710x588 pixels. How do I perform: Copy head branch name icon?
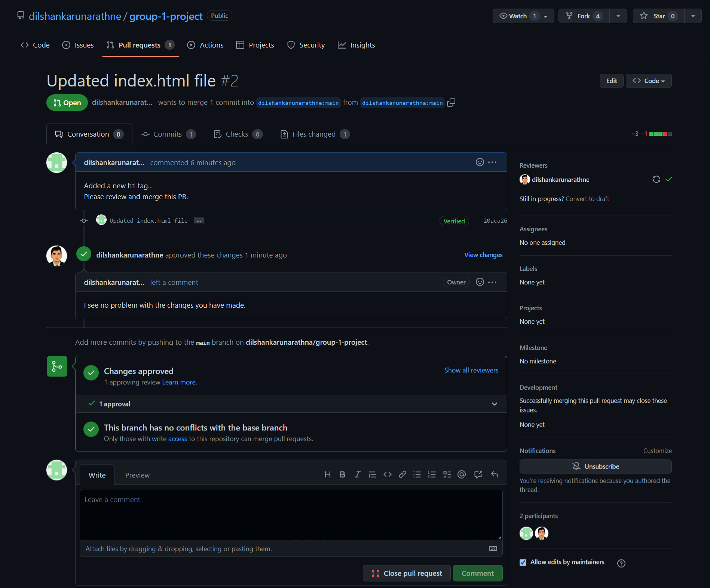[451, 103]
